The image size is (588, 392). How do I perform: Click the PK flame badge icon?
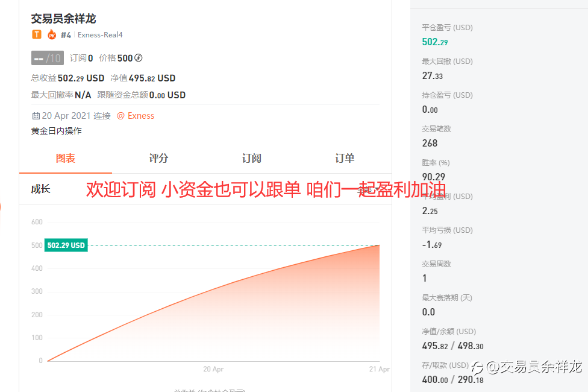[52, 34]
